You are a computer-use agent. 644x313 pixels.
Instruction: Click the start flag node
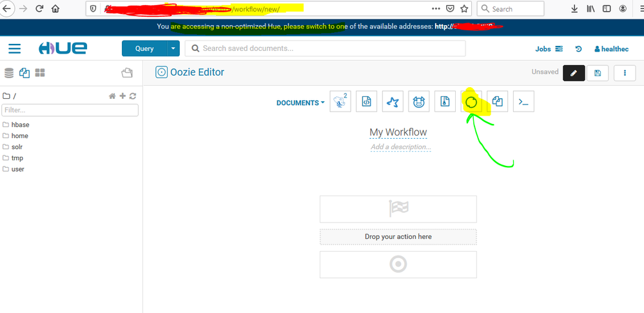point(398,209)
